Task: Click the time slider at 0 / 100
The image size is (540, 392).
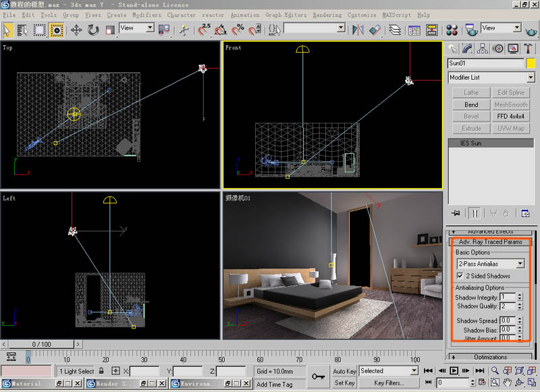Action: (x=41, y=344)
